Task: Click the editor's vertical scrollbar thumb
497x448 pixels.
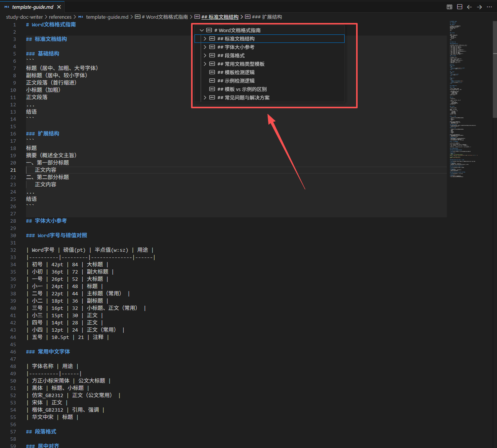Action: (x=494, y=70)
